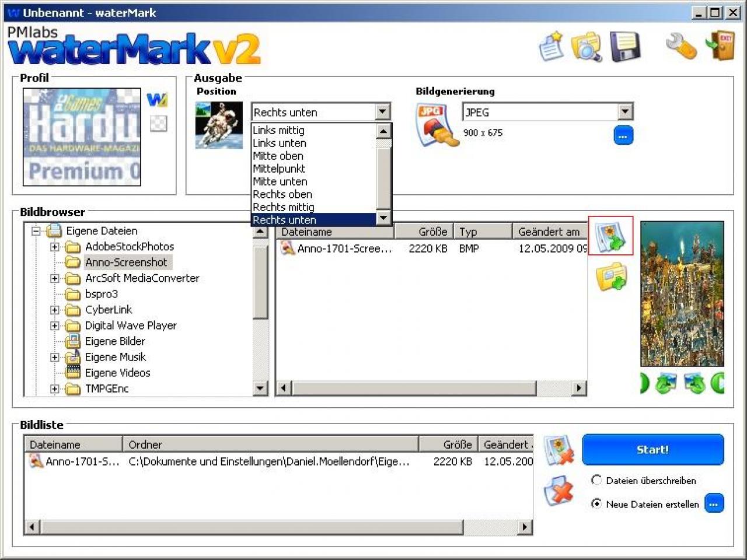Clear entire image list with red X

click(x=559, y=491)
